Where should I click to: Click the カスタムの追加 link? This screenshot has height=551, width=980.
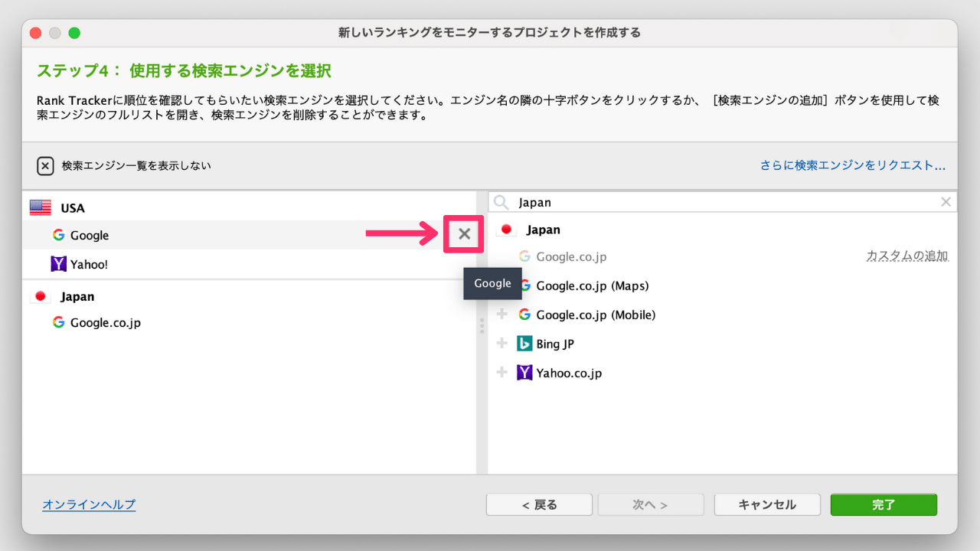[x=907, y=256]
